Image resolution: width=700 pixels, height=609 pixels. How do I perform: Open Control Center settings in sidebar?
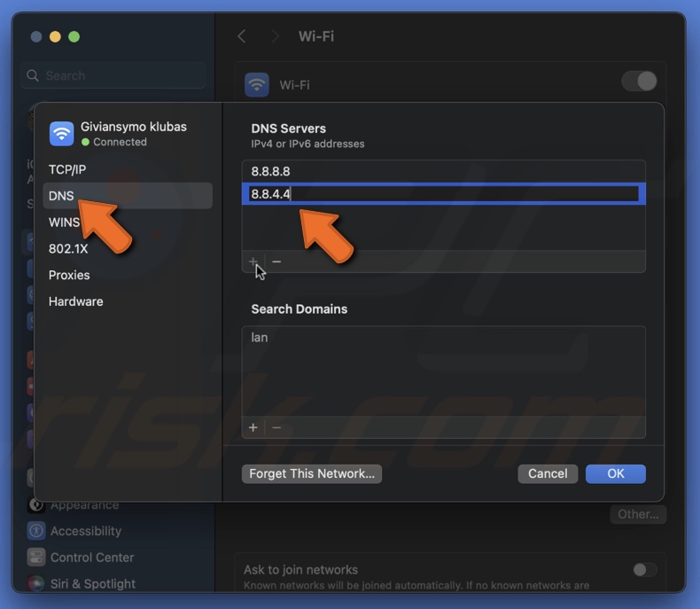92,558
